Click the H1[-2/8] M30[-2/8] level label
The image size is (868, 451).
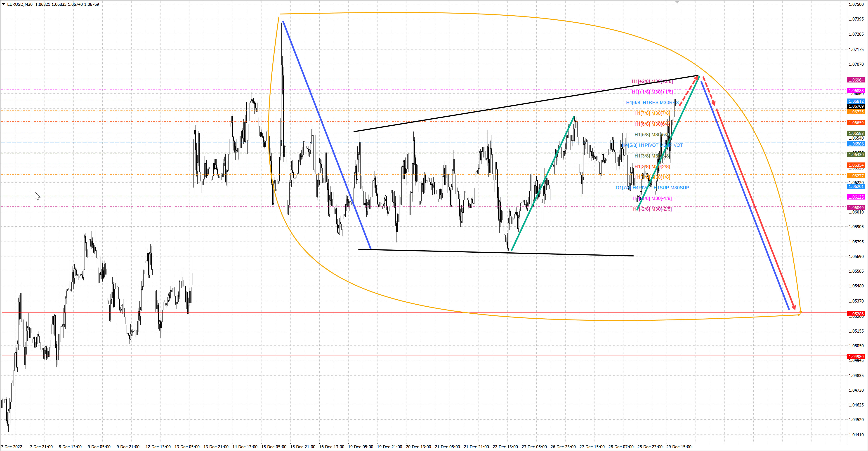[652, 209]
